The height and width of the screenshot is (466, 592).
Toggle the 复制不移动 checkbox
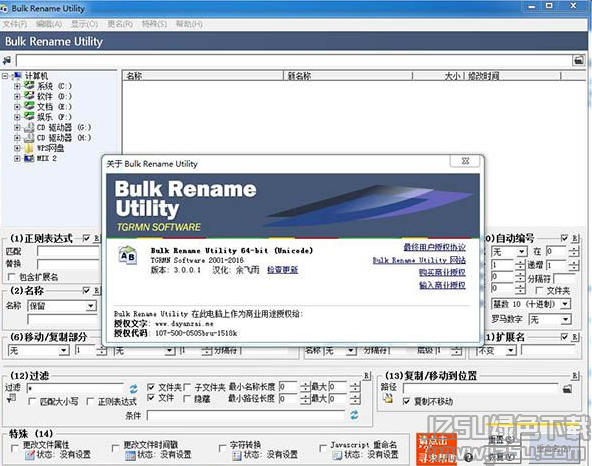pyautogui.click(x=406, y=401)
